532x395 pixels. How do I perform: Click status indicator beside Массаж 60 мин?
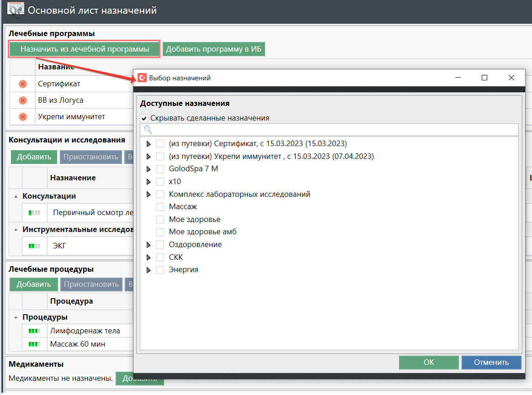click(x=34, y=344)
